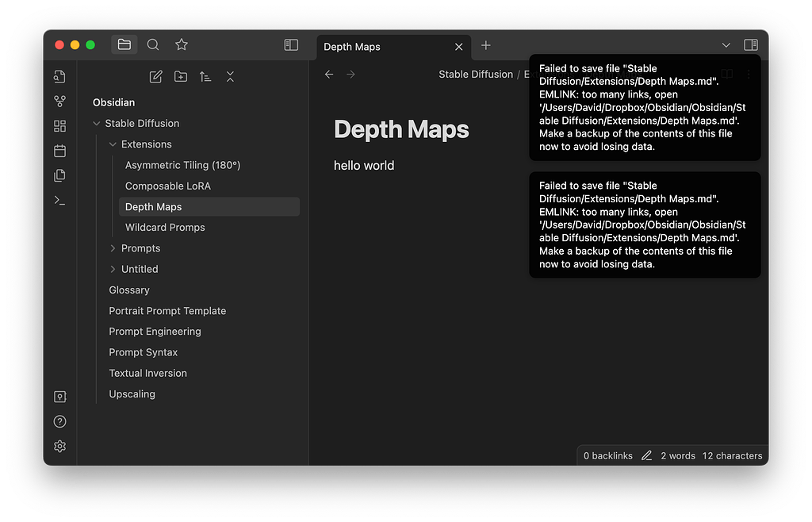Open the quick switcher ribbon icon
812x522 pixels.
point(59,77)
